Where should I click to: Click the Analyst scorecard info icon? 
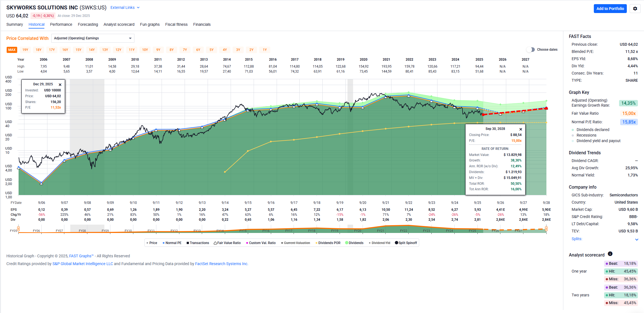610,254
